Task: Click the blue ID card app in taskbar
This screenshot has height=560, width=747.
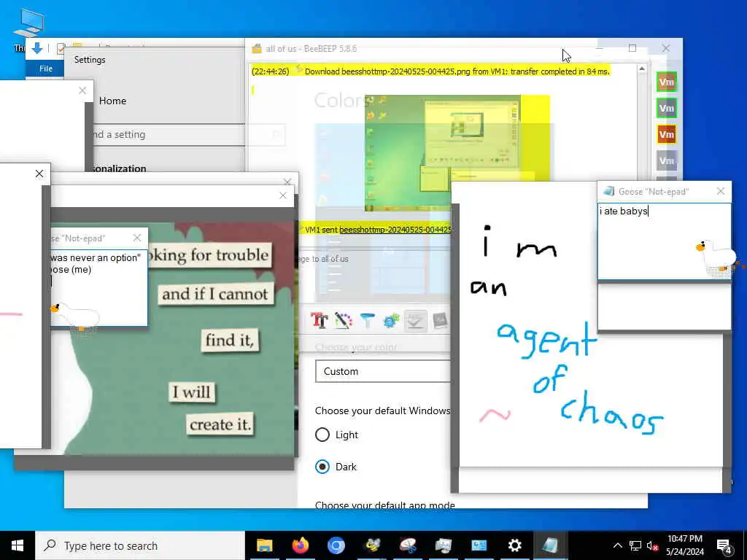Action: click(479, 545)
